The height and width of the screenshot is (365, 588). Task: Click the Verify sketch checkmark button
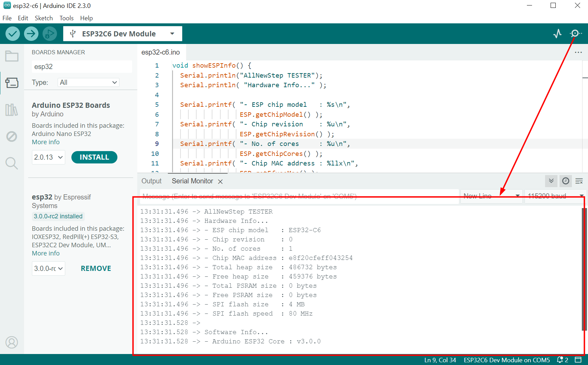[13, 34]
